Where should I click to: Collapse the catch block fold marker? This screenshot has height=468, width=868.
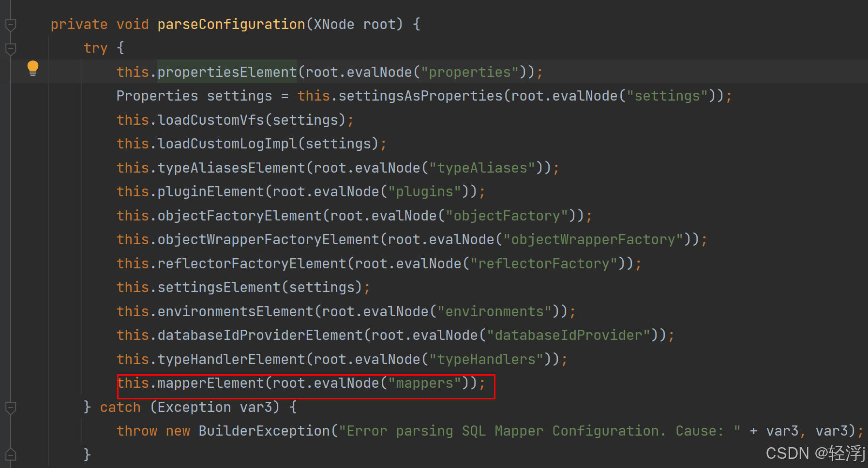point(11,408)
